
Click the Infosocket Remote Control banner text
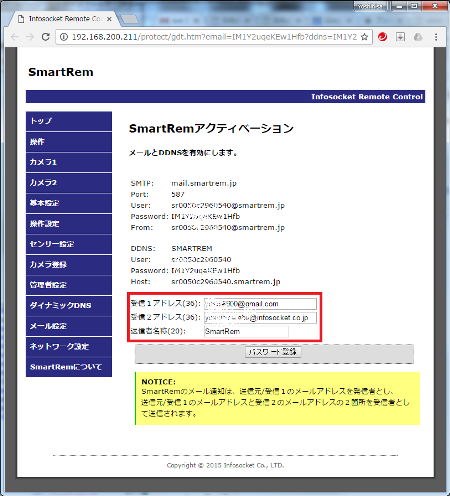[367, 97]
